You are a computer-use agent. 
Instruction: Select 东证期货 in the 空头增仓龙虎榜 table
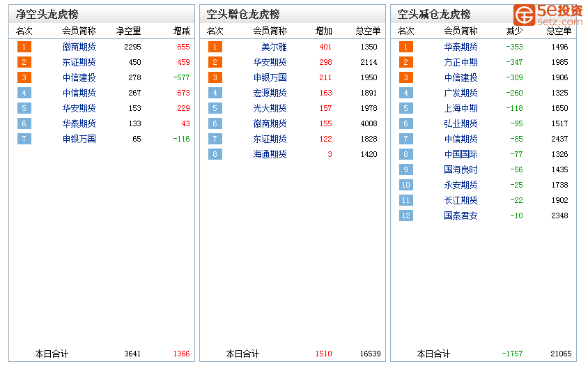(x=270, y=139)
